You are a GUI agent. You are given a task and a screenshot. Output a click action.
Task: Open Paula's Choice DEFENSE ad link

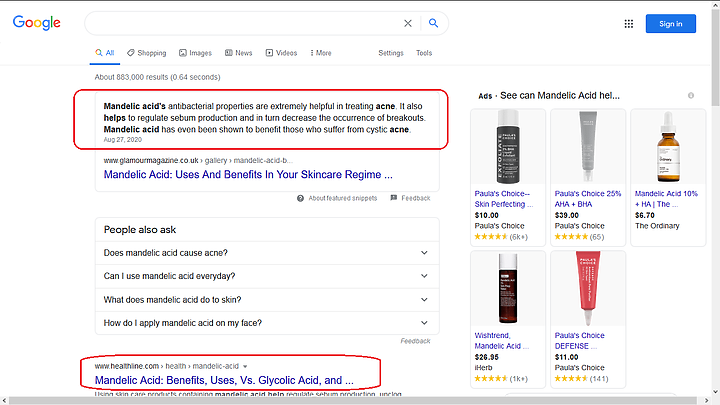click(x=579, y=341)
